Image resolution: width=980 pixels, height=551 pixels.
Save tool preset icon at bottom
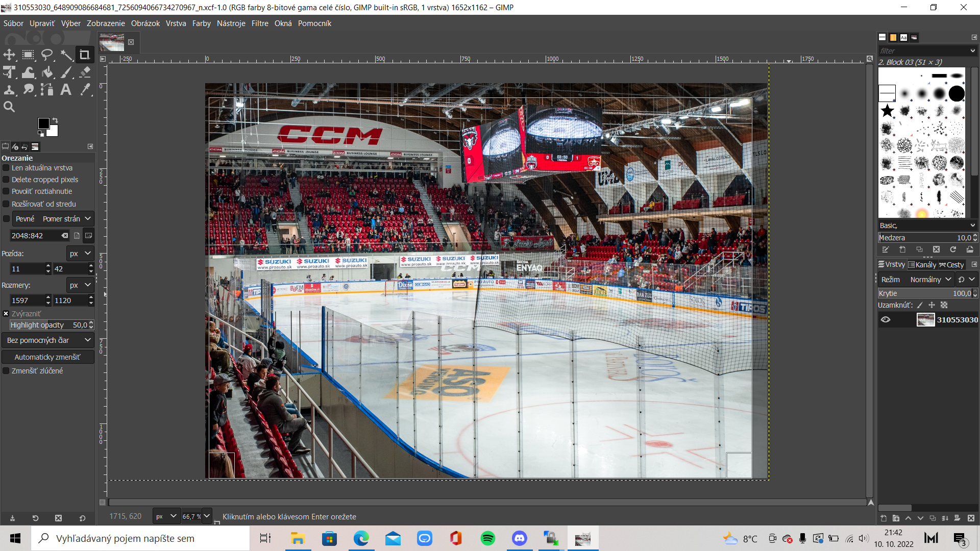[12, 518]
